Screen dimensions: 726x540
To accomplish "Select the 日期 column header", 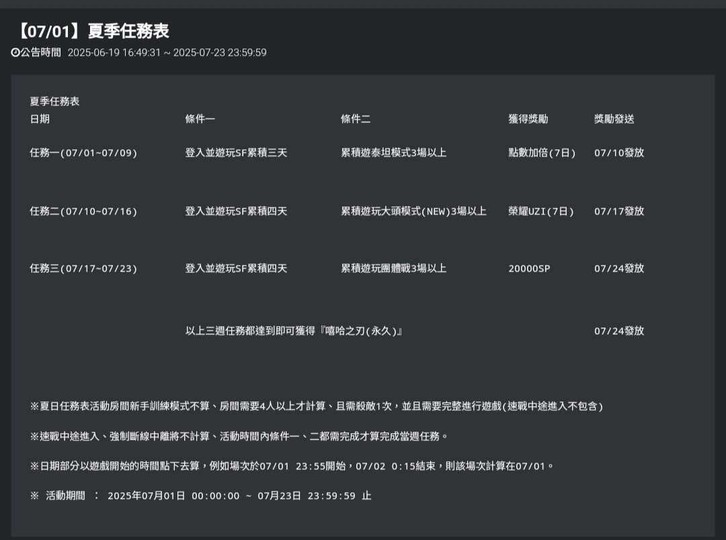I will coord(40,119).
